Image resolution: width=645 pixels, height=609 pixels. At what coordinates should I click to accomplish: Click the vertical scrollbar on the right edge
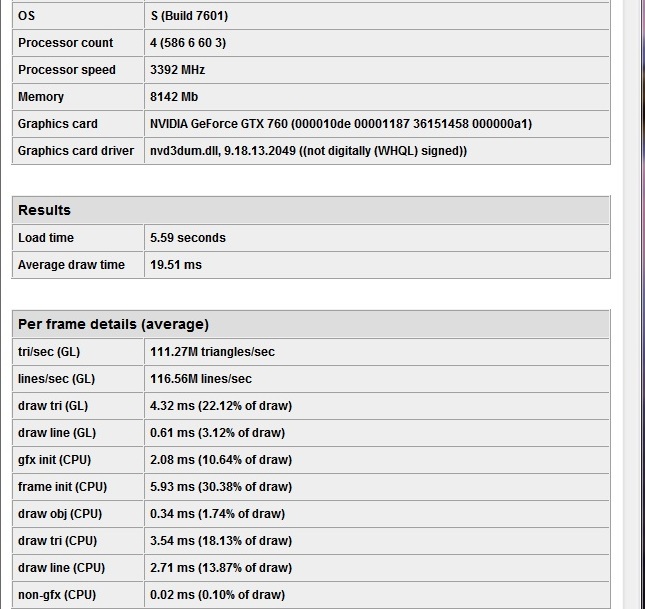coord(634,300)
